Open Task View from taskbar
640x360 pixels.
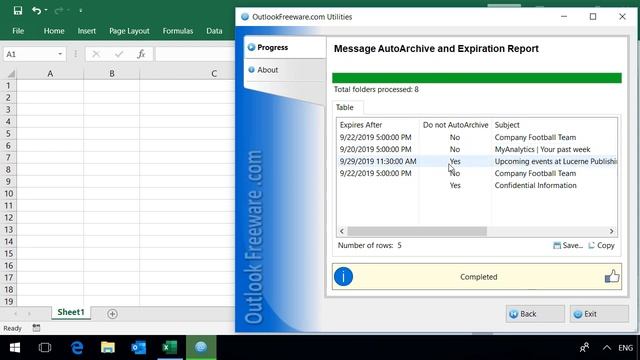pyautogui.click(x=45, y=347)
